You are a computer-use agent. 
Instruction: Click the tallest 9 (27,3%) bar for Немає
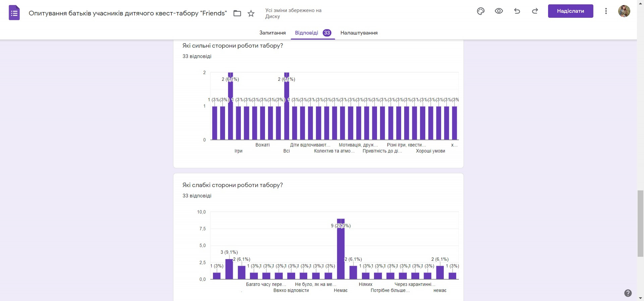point(340,250)
